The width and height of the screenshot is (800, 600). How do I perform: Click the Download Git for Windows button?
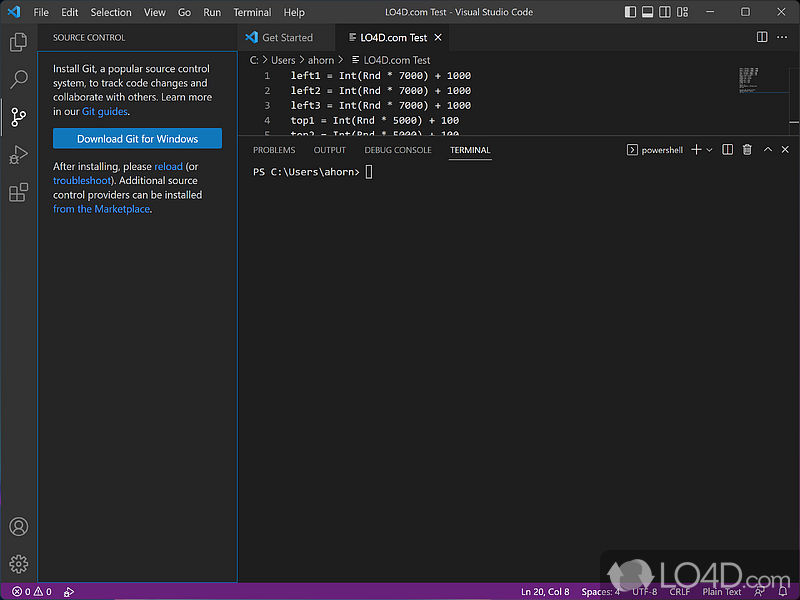tap(137, 138)
